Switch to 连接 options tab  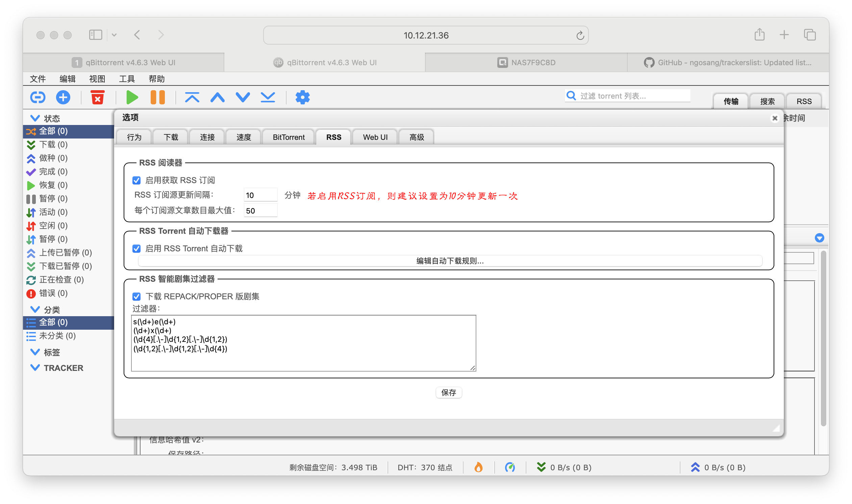207,137
